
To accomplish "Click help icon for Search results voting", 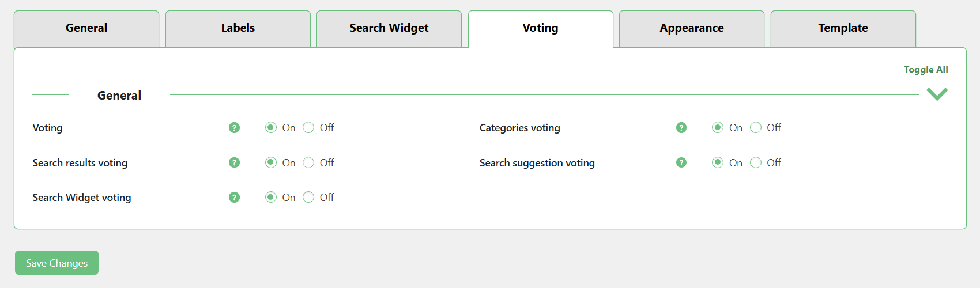I will coord(234,163).
